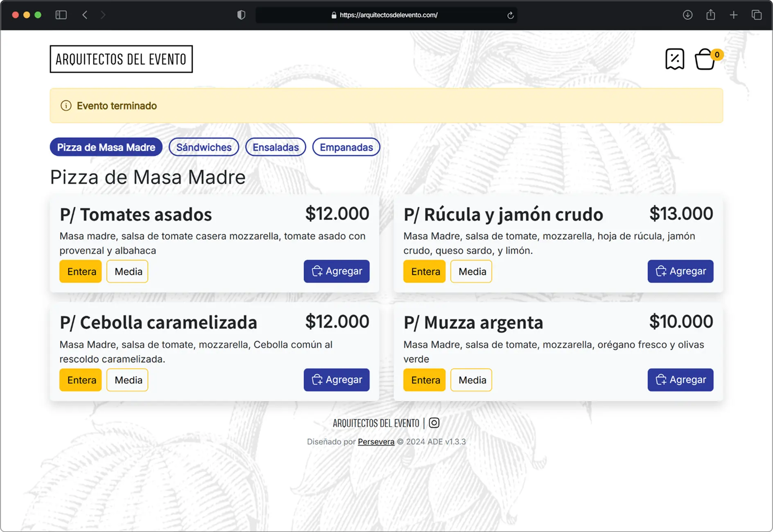Visit the Instagram icon in footer

434,423
